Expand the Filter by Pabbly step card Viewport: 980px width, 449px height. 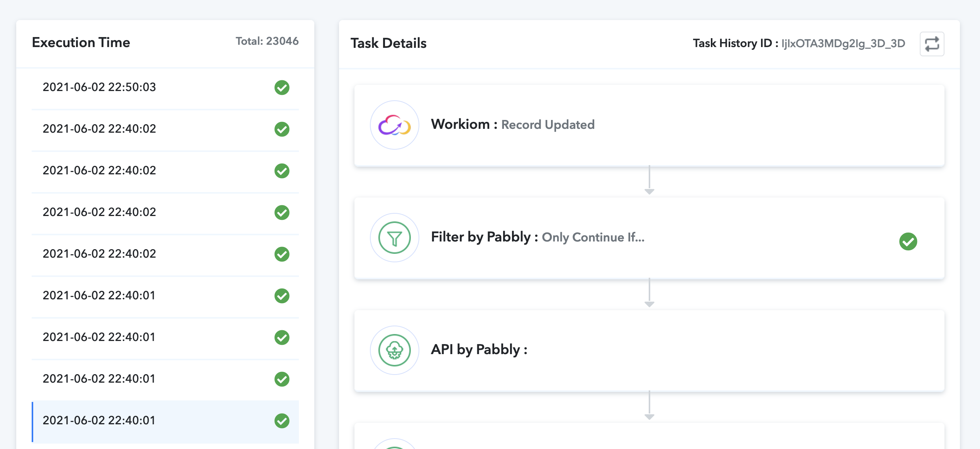tap(649, 238)
